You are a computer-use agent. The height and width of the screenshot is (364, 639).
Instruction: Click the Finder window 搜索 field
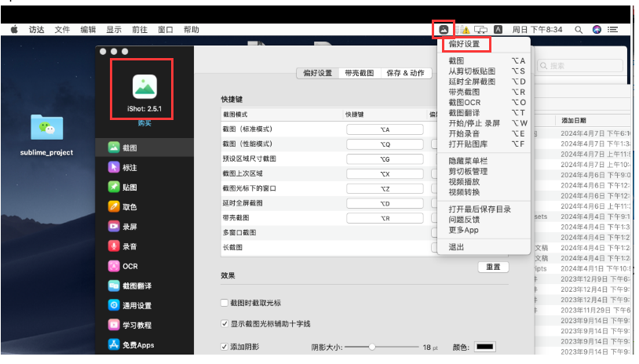point(580,66)
